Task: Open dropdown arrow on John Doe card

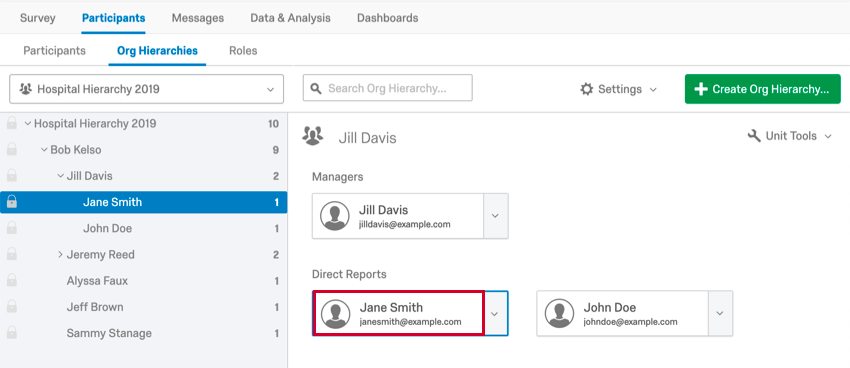Action: [720, 313]
